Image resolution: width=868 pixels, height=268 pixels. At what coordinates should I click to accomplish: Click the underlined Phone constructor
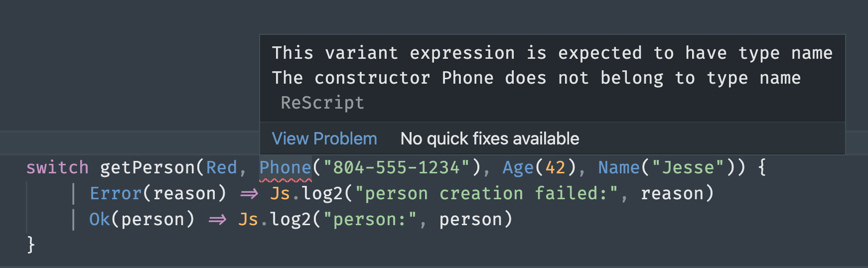pyautogui.click(x=285, y=167)
